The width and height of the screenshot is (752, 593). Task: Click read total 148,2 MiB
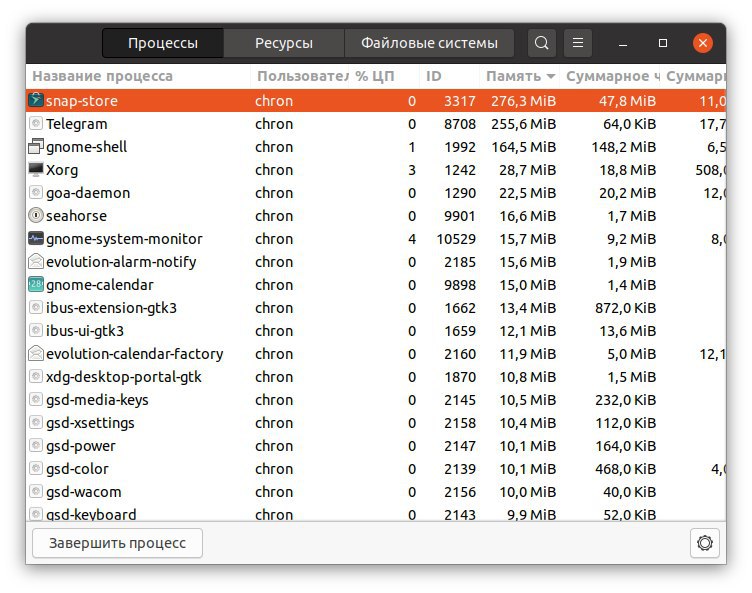(x=623, y=147)
